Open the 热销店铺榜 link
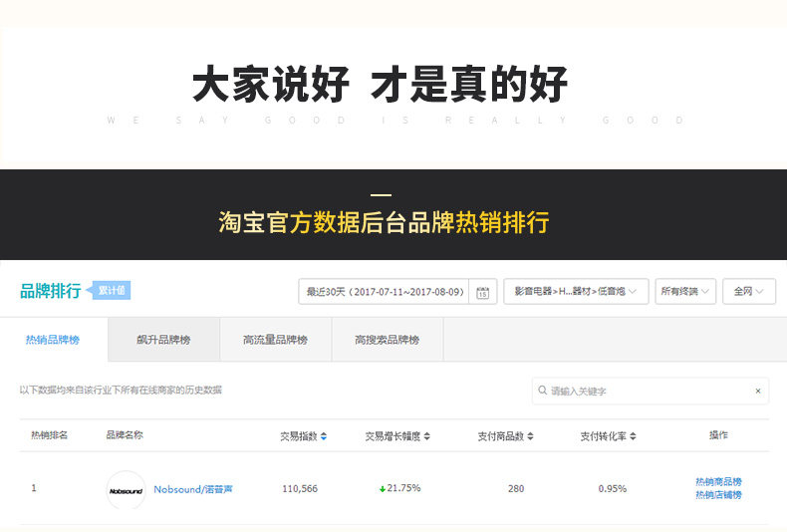 pos(718,495)
